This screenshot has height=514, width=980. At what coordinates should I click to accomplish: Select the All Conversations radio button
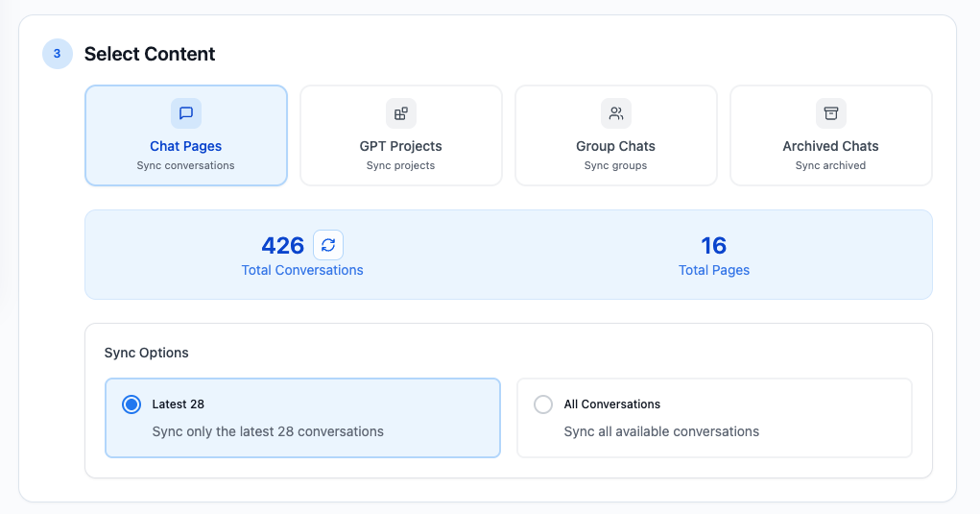tap(543, 404)
